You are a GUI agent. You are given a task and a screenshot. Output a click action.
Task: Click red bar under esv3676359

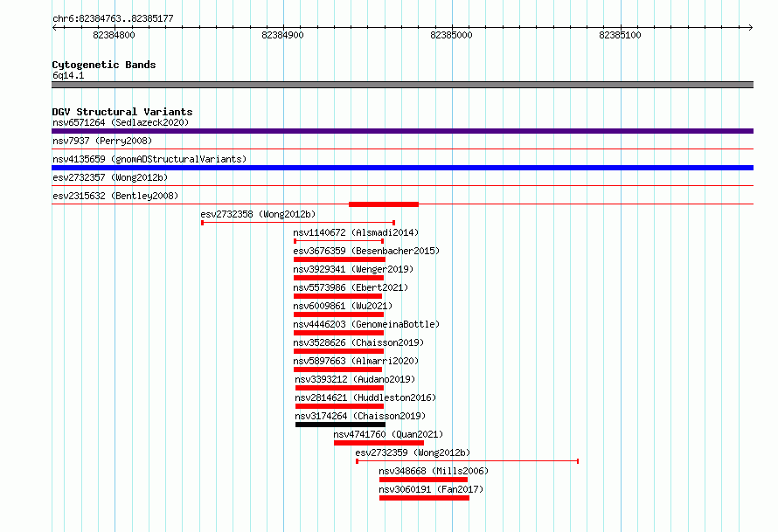click(339, 259)
